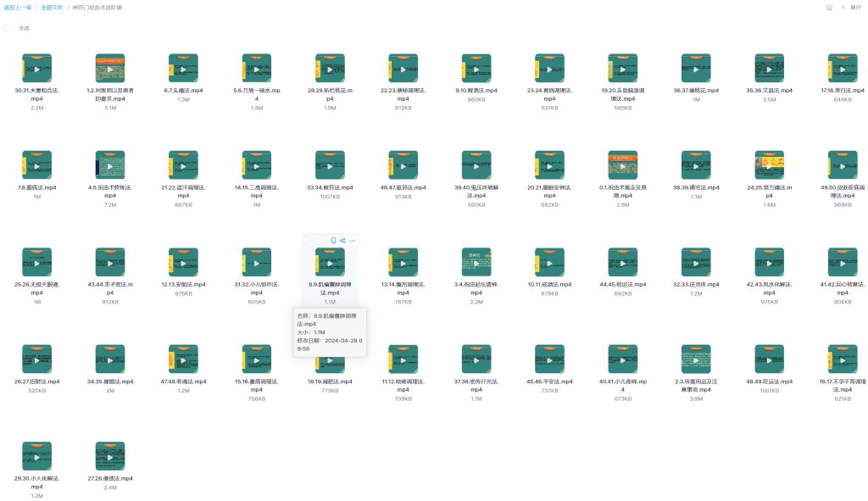Click the phone icon on the hovered file
This screenshot has width=868, height=501.
(x=333, y=241)
